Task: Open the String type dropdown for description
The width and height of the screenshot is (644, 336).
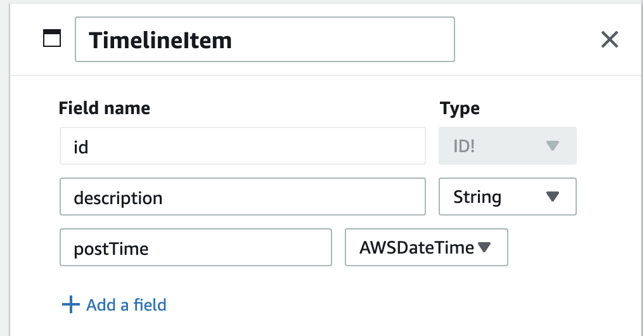Action: [x=508, y=197]
